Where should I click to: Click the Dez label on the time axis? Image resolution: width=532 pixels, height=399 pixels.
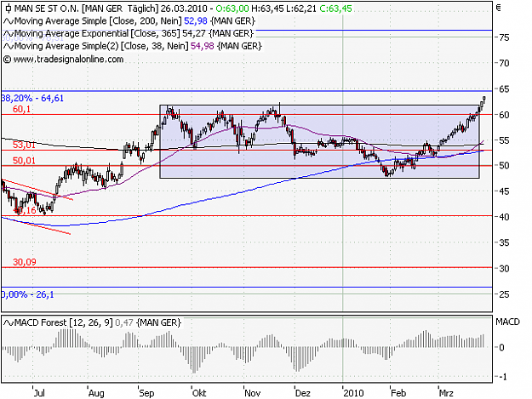point(303,393)
